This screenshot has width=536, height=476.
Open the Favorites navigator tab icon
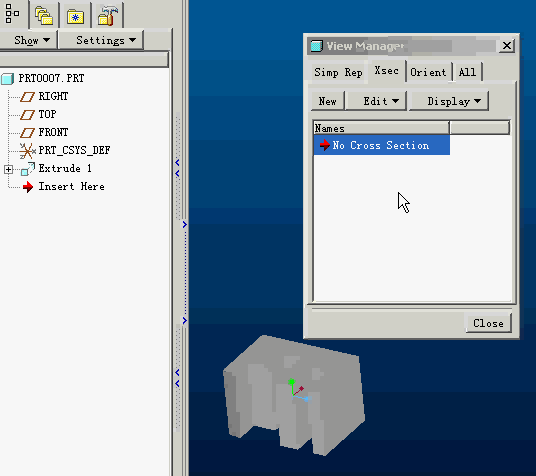76,16
